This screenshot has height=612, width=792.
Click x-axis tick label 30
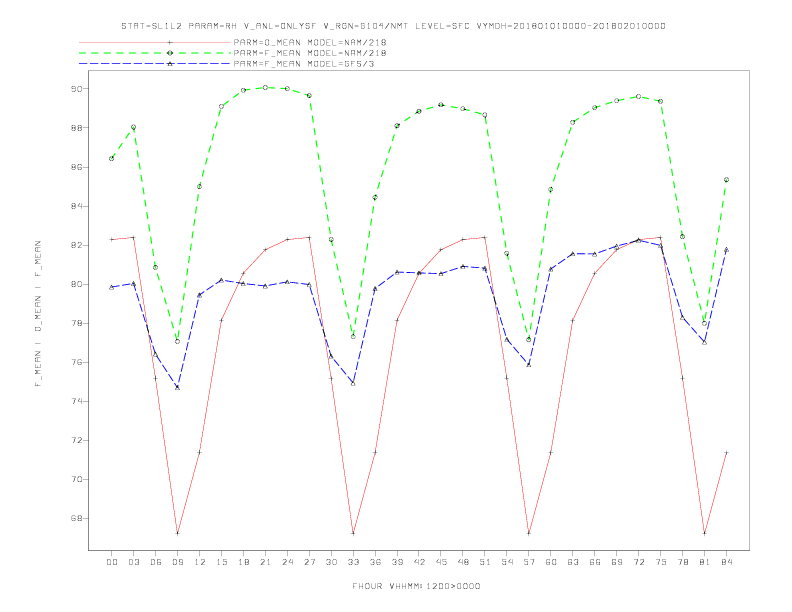click(x=331, y=562)
